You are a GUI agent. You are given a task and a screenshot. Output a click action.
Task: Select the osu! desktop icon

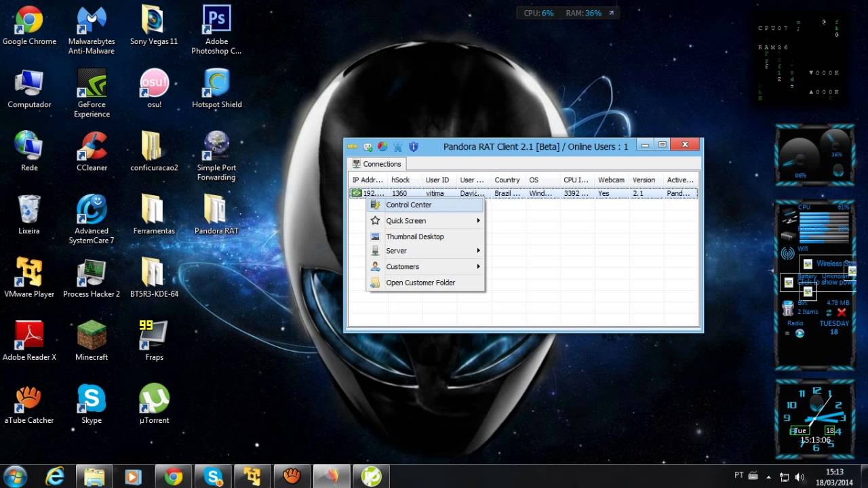[x=154, y=89]
